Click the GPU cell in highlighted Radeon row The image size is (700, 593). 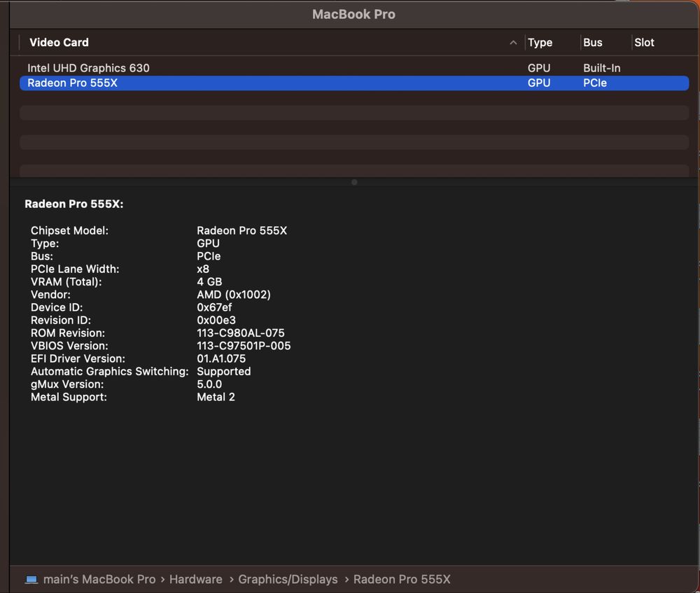pyautogui.click(x=539, y=83)
